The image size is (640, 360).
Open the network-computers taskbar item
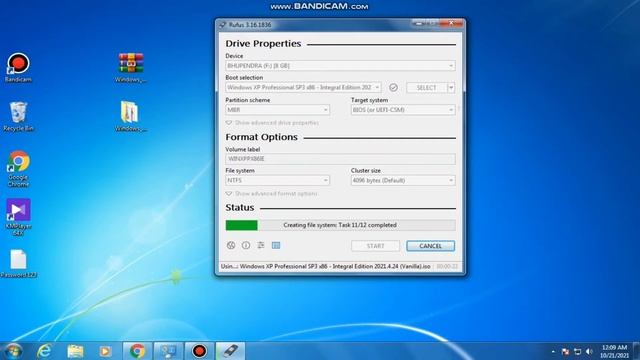click(x=168, y=351)
